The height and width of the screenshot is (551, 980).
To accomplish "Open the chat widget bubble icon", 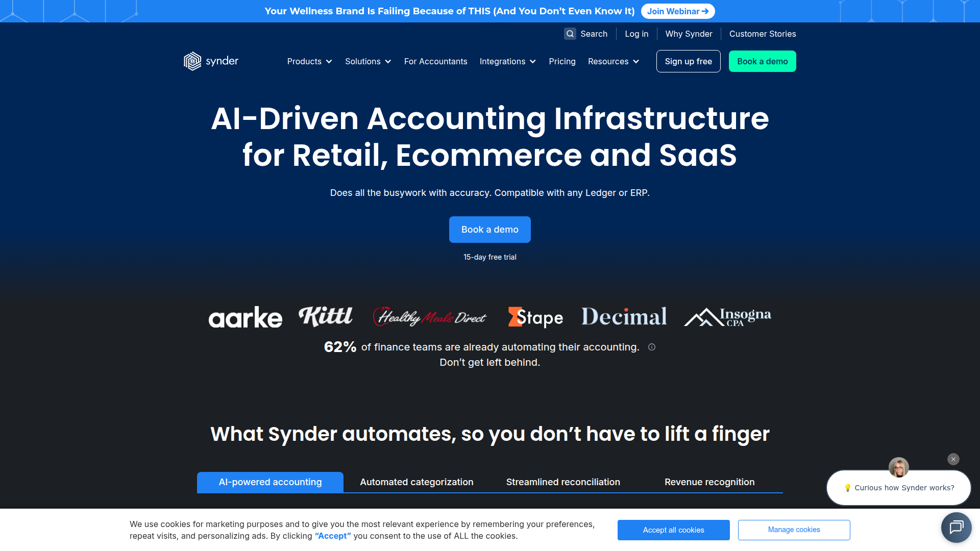I will click(956, 527).
